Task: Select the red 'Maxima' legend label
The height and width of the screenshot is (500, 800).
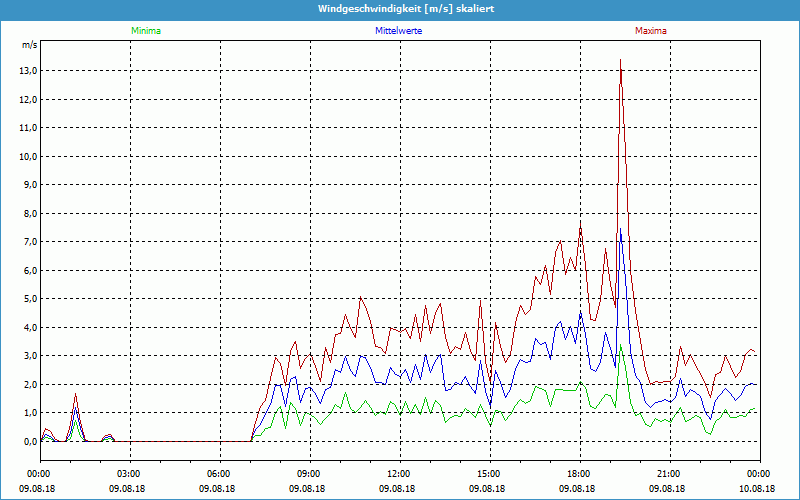Action: pos(651,31)
